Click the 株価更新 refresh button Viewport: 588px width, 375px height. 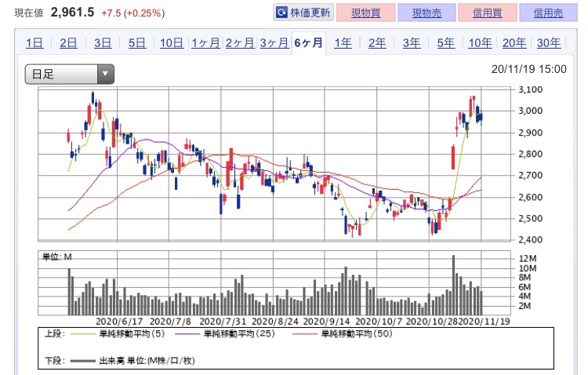click(x=303, y=13)
